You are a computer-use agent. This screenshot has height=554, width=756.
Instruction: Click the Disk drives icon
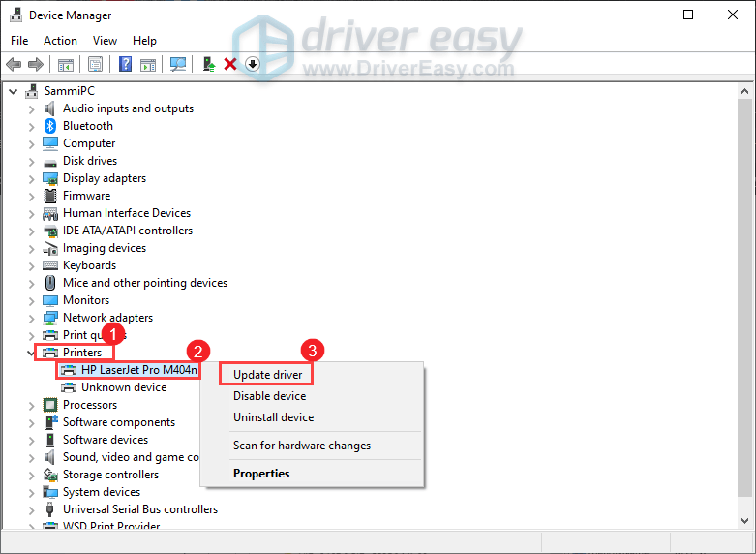coord(50,163)
